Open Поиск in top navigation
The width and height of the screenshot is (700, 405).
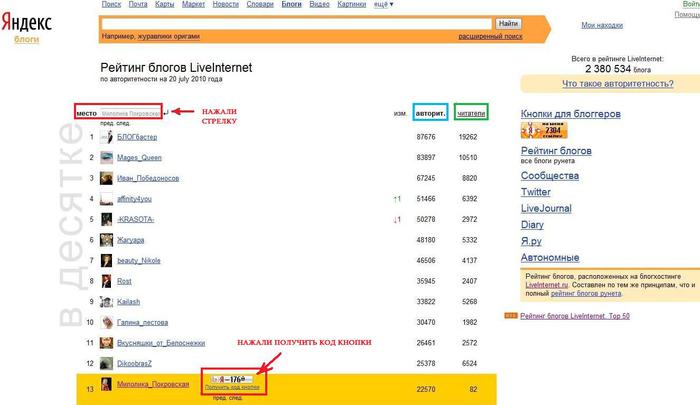point(111,4)
